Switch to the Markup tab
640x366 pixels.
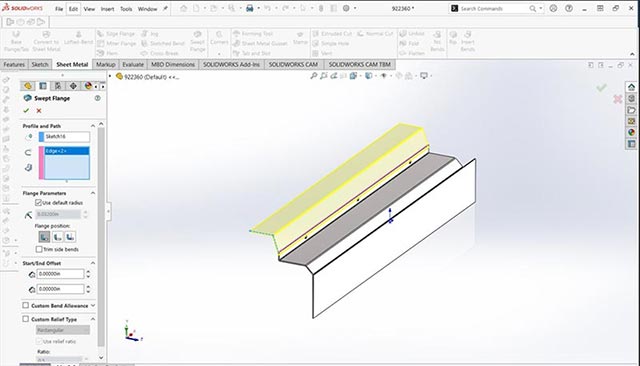[x=106, y=64]
